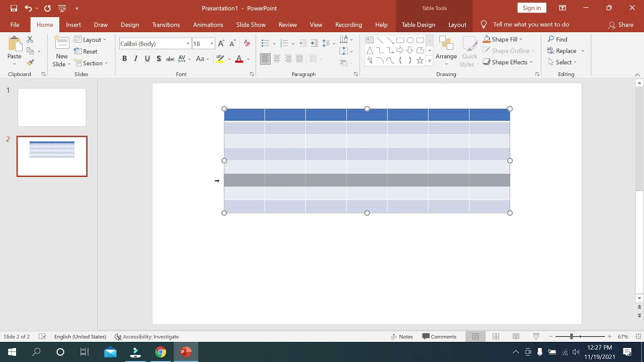This screenshot has height=362, width=644.
Task: Click the Save icon in Quick Access Toolbar
Action: [x=14, y=8]
